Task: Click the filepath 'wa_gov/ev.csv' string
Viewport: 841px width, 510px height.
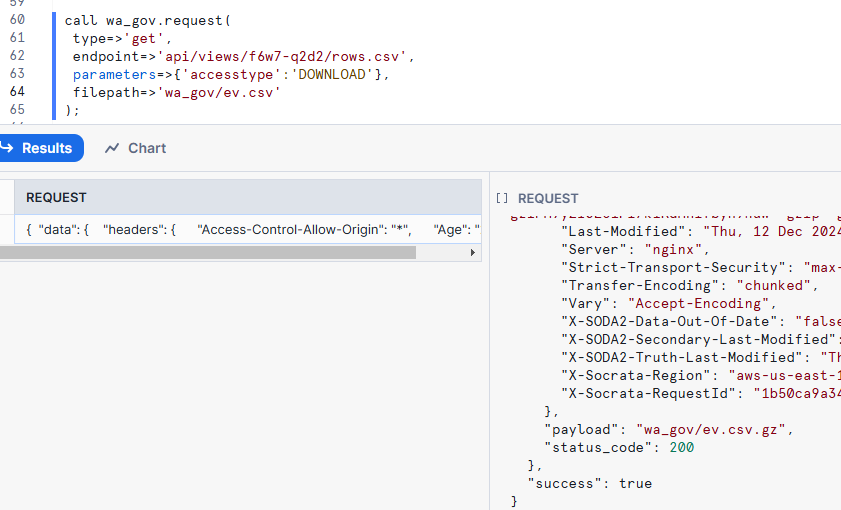Action: tap(219, 92)
